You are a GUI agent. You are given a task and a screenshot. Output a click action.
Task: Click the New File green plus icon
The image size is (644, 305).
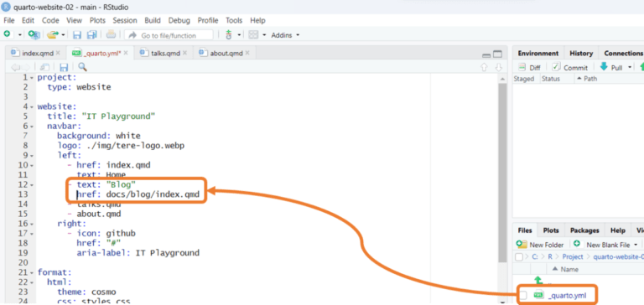[x=7, y=35]
